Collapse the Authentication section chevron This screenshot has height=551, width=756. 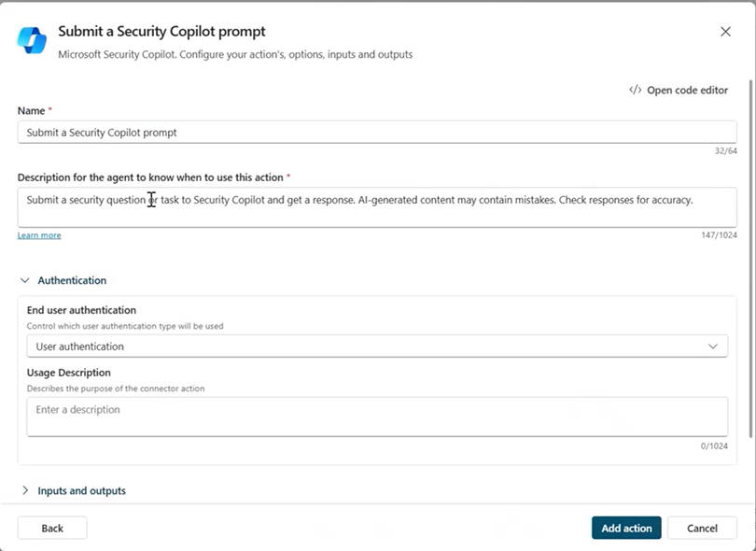click(x=25, y=280)
